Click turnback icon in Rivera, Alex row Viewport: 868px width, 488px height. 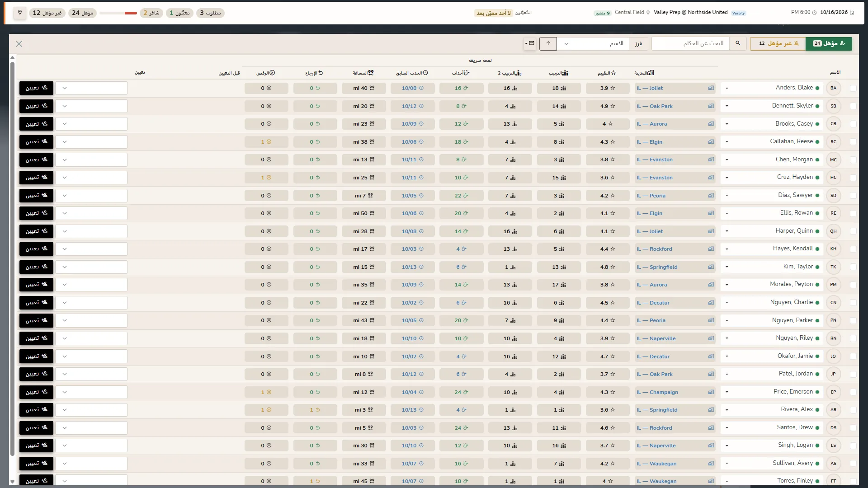[x=318, y=410]
